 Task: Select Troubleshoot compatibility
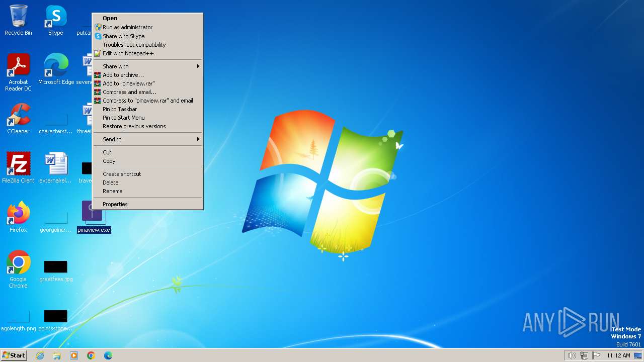tap(148, 45)
